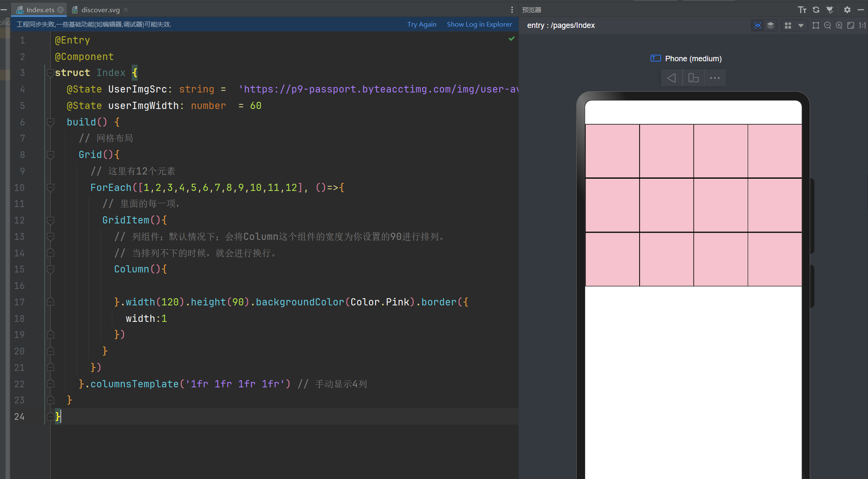This screenshot has height=479, width=868.
Task: Open previewer settings gear
Action: click(847, 10)
